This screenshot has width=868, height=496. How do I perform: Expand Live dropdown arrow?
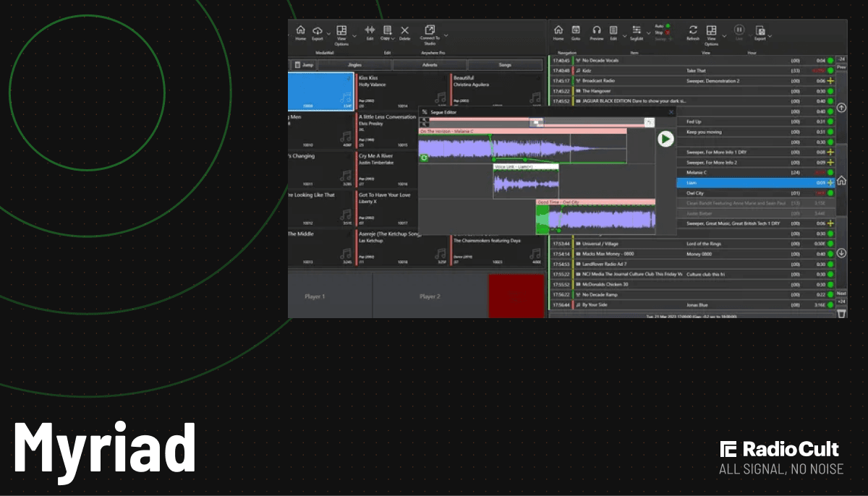(750, 35)
